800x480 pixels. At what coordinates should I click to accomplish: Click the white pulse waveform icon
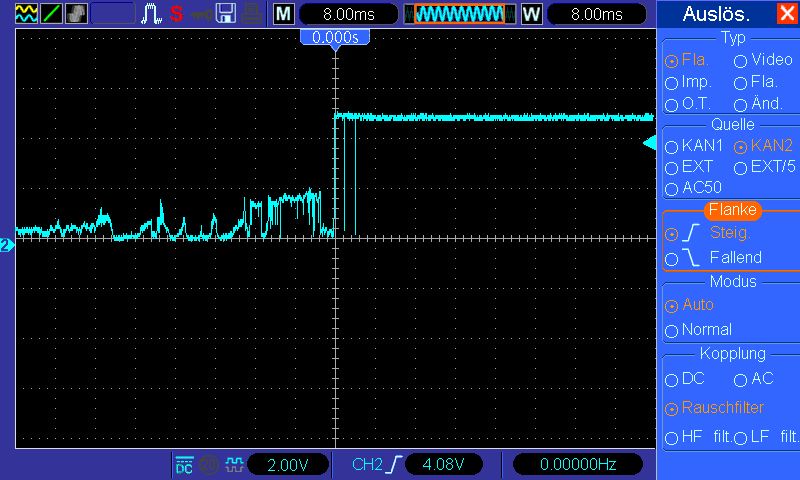151,14
